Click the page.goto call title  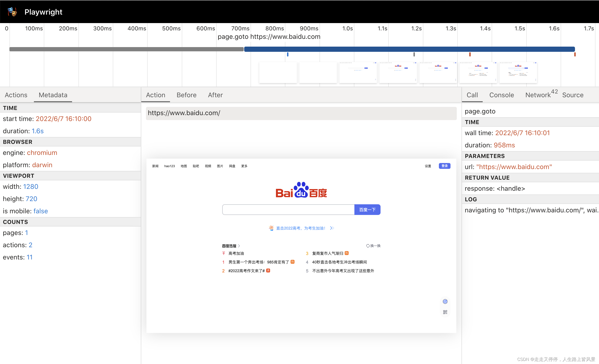[x=480, y=111]
